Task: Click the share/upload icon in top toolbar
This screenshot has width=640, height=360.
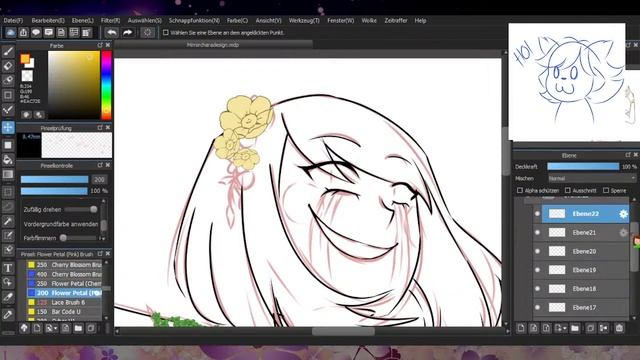Action: point(23,33)
